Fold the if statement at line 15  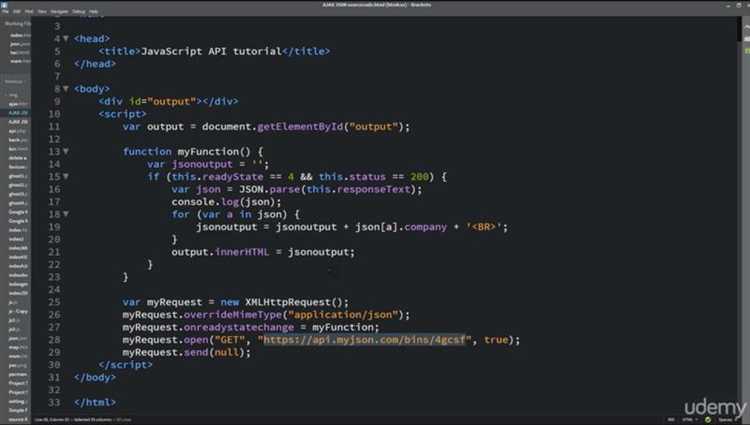click(x=66, y=177)
